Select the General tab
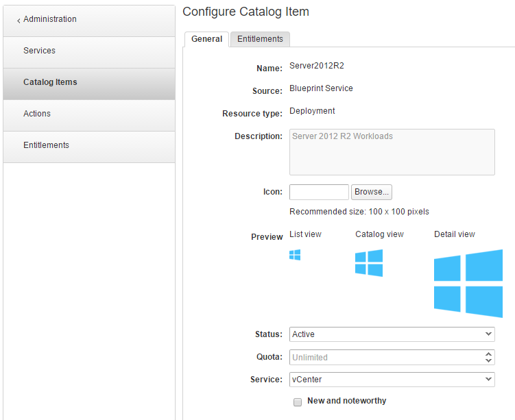515x420 pixels. pos(206,39)
